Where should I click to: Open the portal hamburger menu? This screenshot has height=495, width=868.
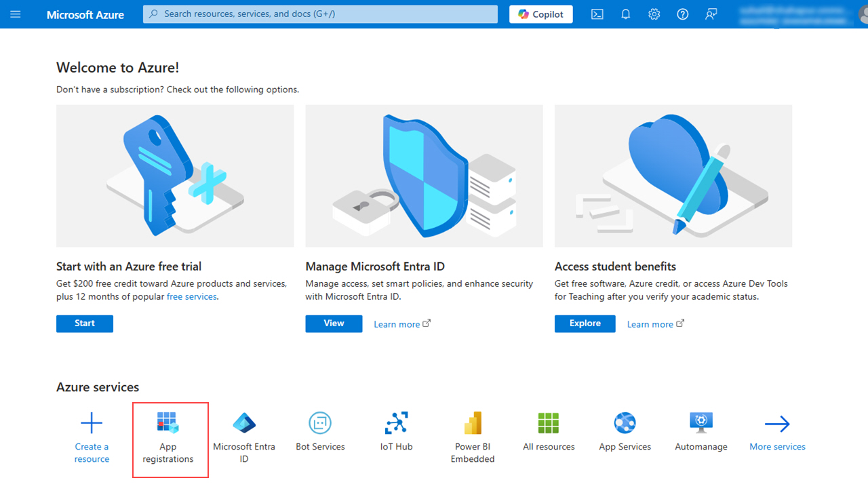click(x=16, y=14)
